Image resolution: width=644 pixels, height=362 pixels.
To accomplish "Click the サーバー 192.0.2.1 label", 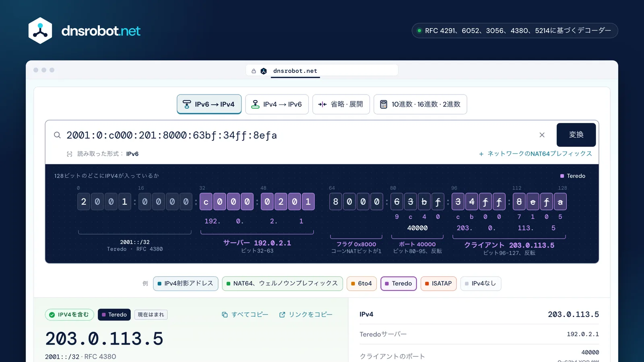I will (257, 243).
